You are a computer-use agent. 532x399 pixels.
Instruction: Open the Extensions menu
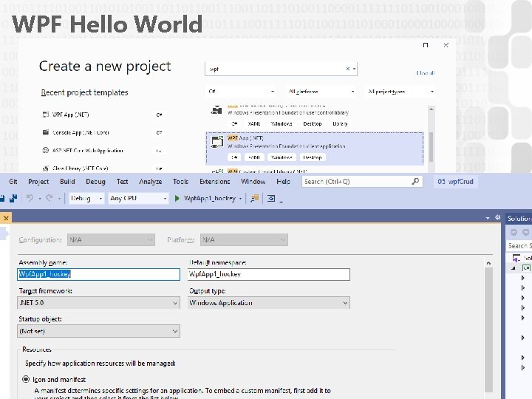[x=214, y=182]
